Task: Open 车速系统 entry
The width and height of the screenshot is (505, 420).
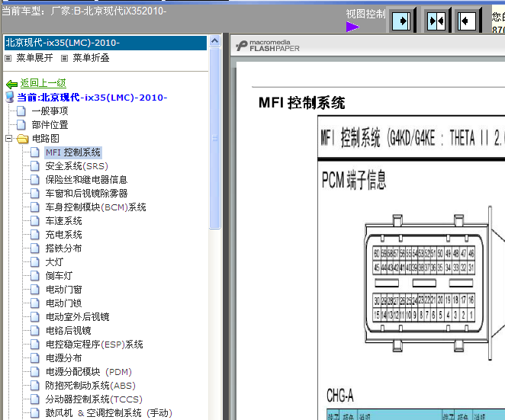Action: [x=64, y=221]
